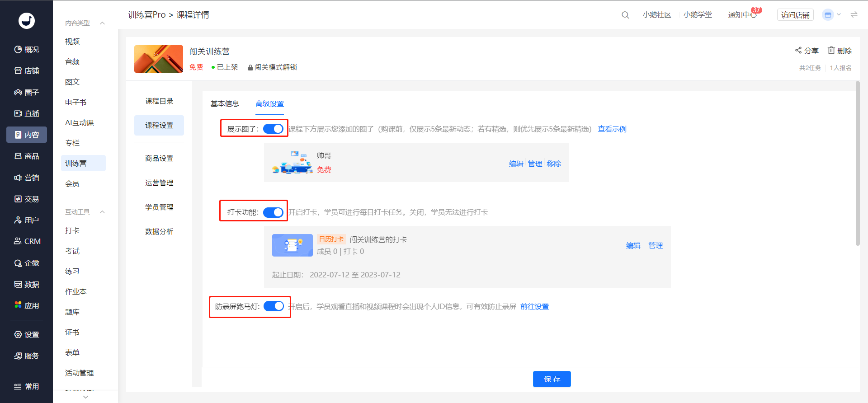Expand the submenu bottom chevron

coord(85,397)
